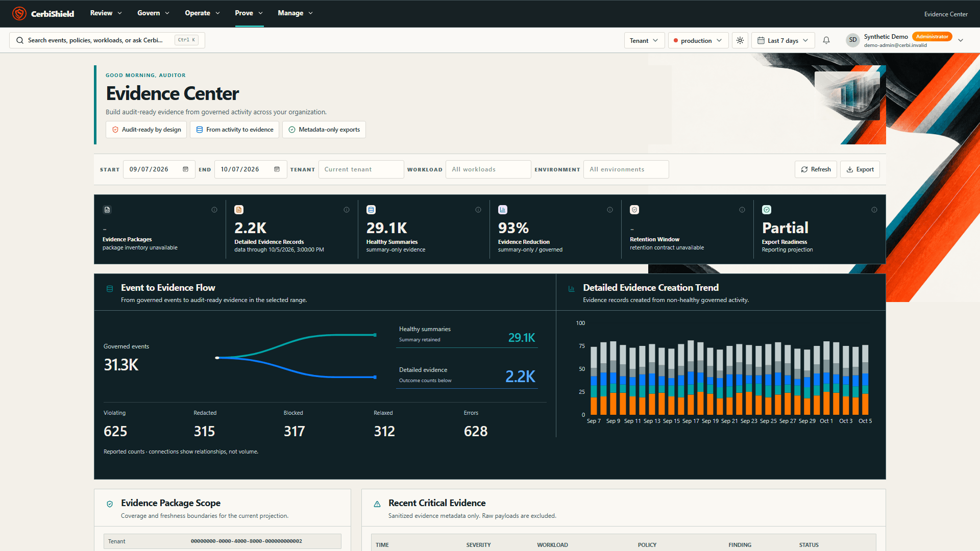
Task: Click the end date field 10/07/2026
Action: click(251, 169)
